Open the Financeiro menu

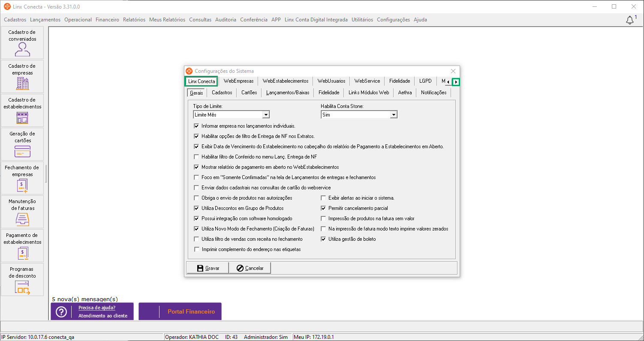point(108,20)
